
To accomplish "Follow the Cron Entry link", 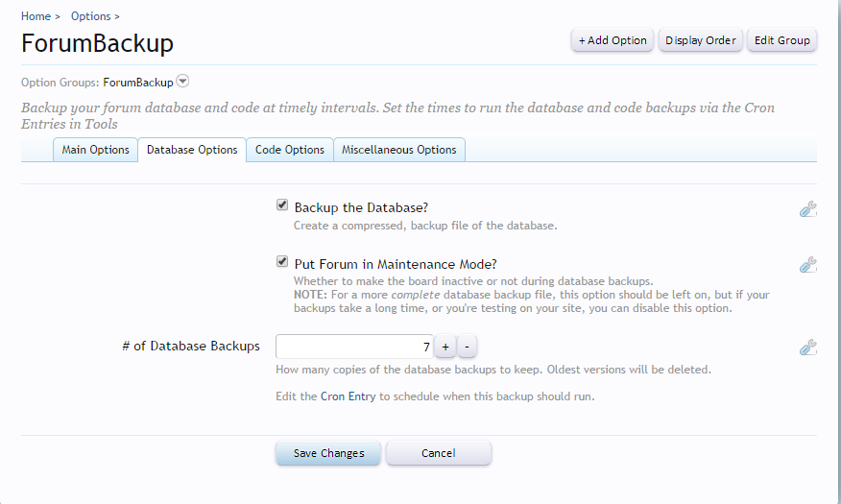I will click(x=348, y=396).
